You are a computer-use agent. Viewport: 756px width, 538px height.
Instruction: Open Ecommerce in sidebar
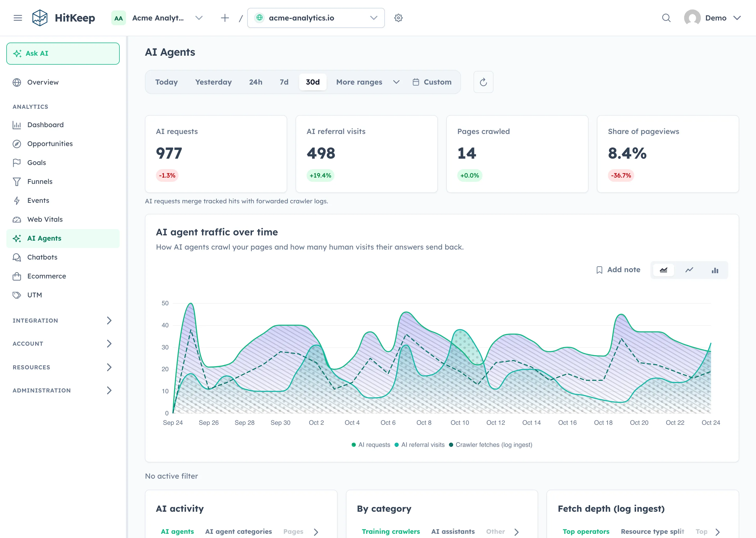(63, 276)
